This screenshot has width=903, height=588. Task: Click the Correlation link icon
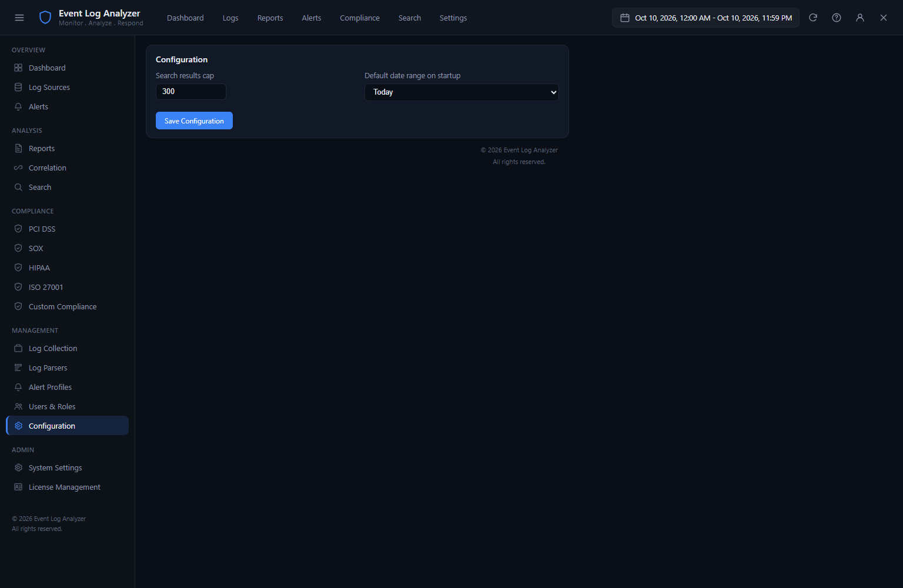tap(18, 168)
